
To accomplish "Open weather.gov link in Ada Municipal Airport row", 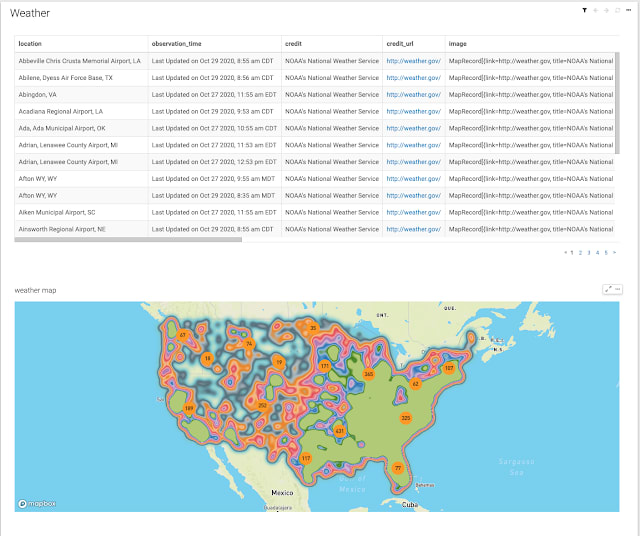I will [413, 128].
